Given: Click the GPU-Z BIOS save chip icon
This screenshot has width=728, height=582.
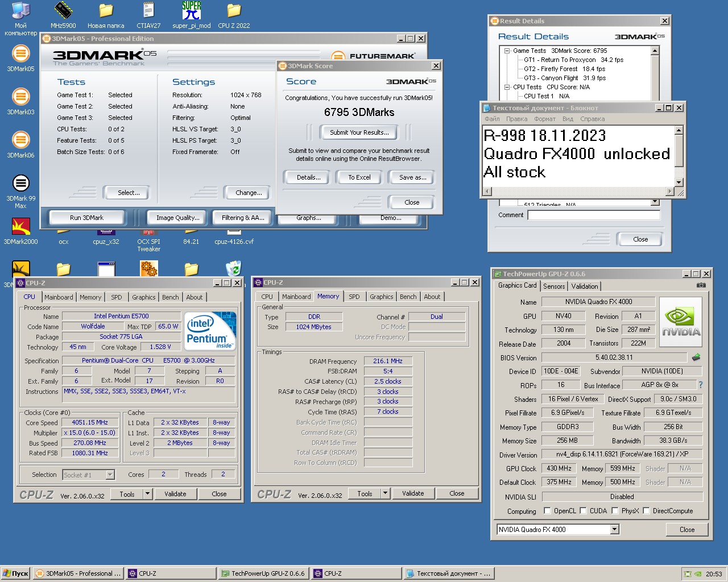Looking at the screenshot, I should tap(696, 357).
